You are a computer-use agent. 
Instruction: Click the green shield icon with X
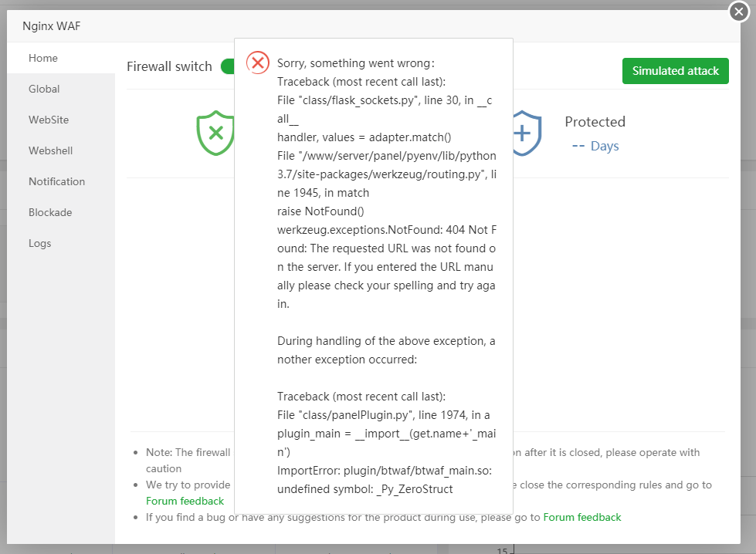[215, 133]
